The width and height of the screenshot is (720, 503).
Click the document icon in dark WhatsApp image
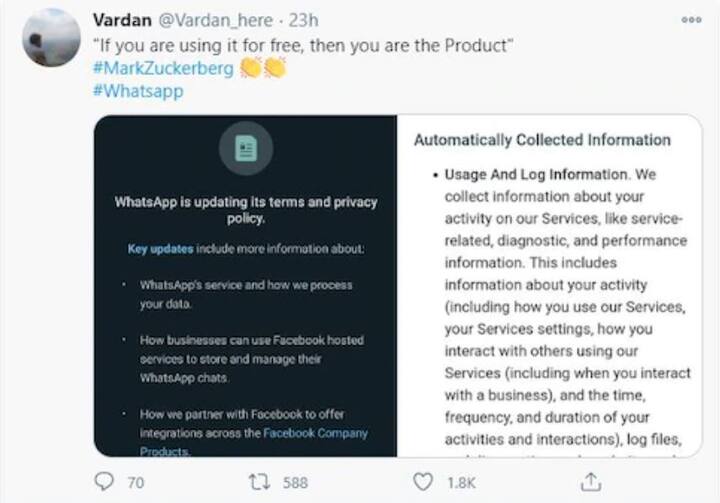click(246, 148)
